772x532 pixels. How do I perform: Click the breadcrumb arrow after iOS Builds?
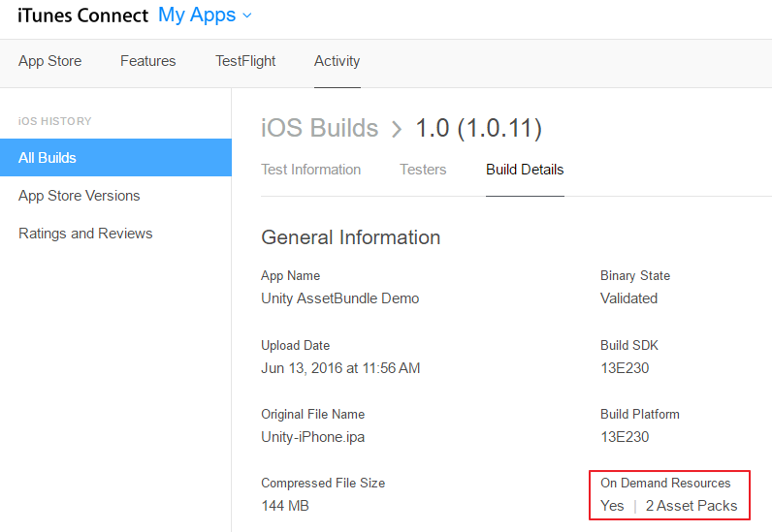point(397,129)
